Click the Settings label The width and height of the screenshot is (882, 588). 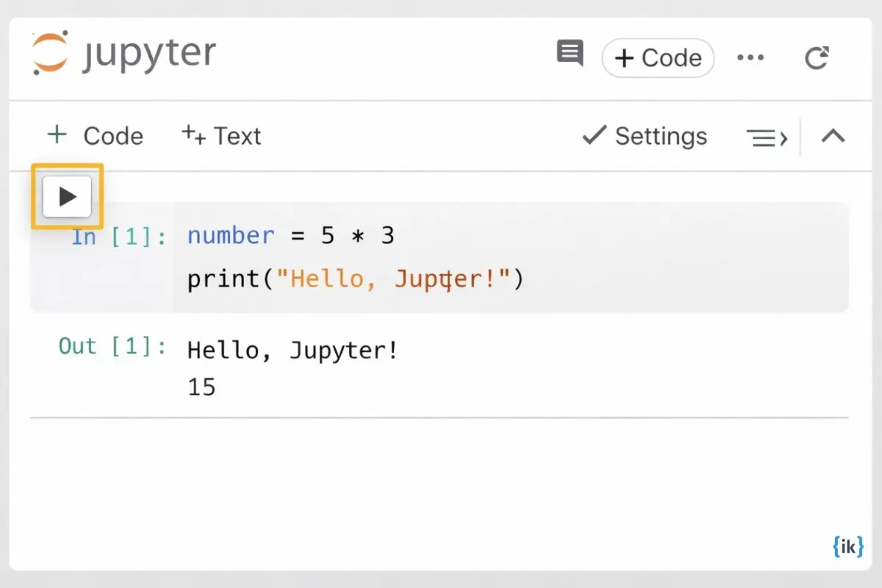pyautogui.click(x=660, y=136)
